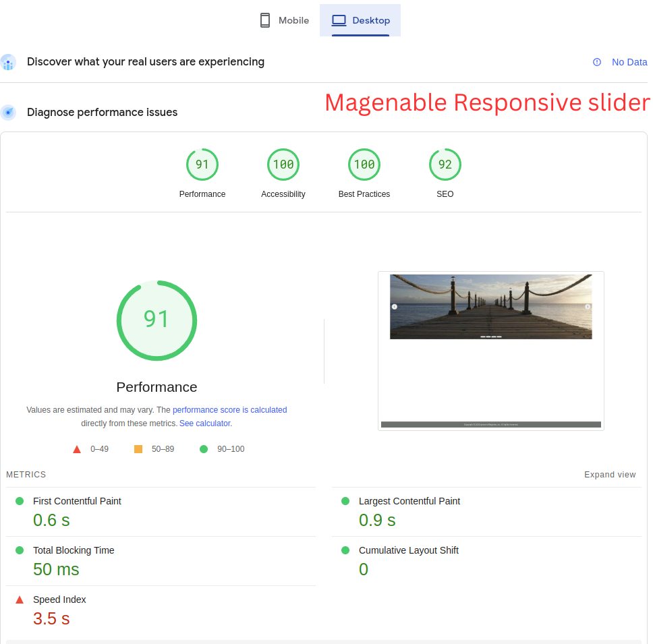
Task: Click the 'Cumulative Layout Shift' metric label
Action: 409,550
